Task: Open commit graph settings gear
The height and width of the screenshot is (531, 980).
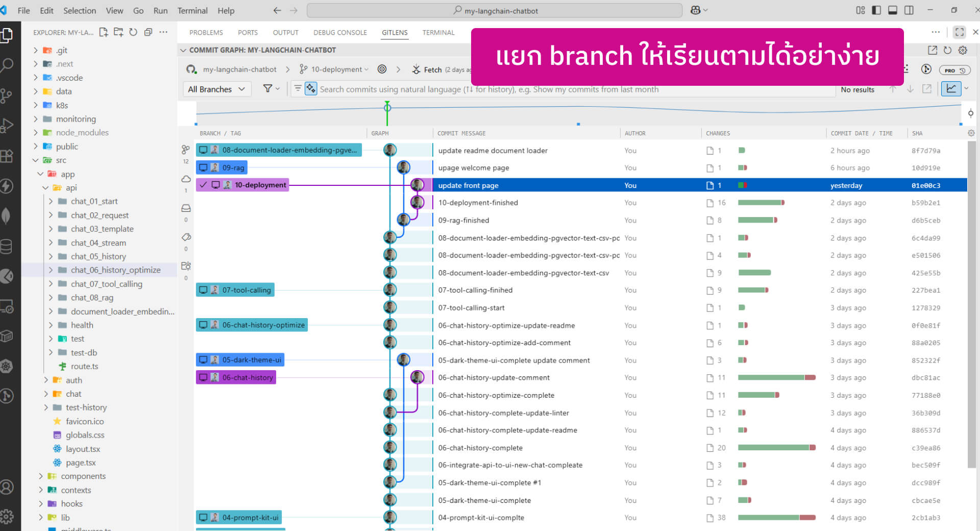Action: (x=963, y=50)
